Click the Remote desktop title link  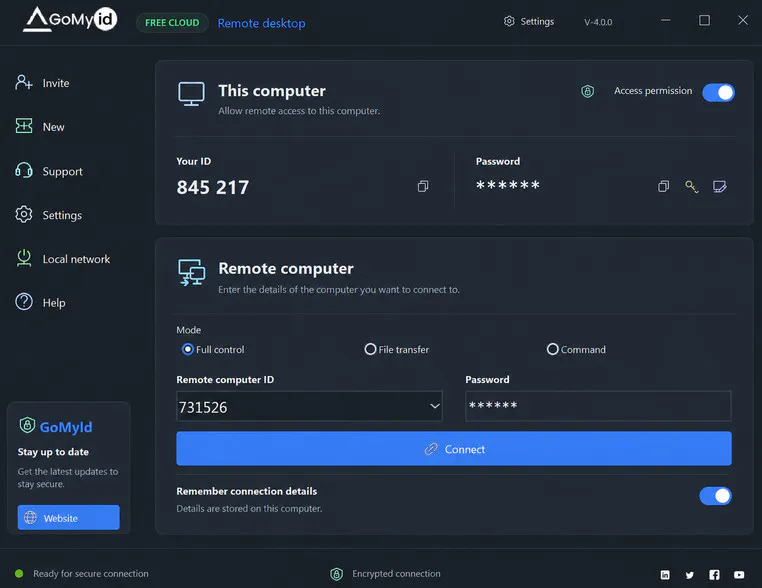[261, 23]
